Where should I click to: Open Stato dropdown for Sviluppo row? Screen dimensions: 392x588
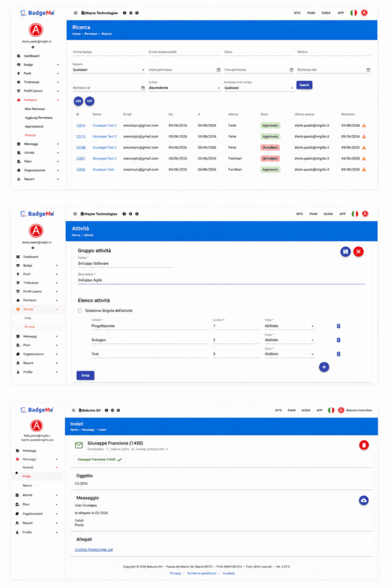[x=289, y=340]
